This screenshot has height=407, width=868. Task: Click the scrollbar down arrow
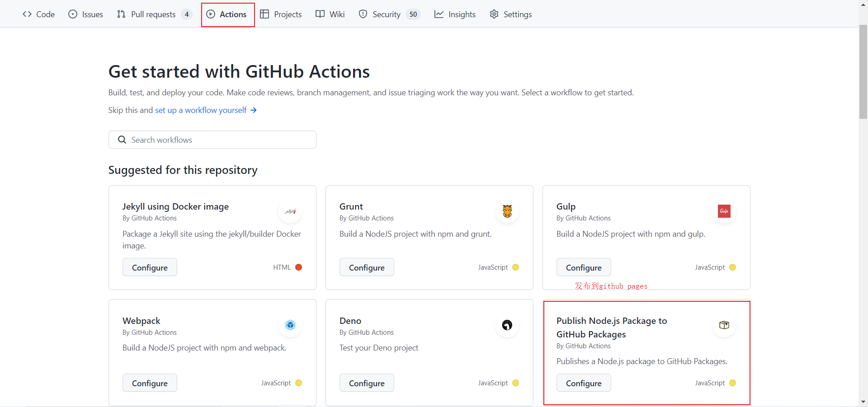pos(863,402)
